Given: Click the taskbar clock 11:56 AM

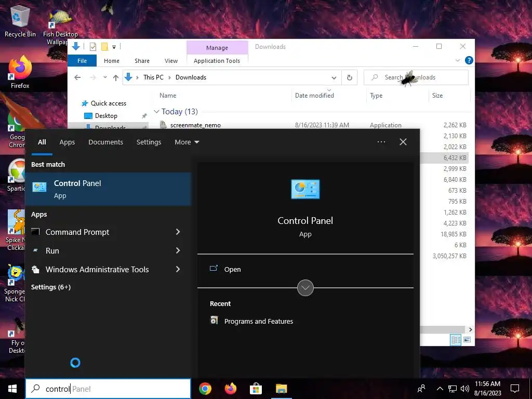Looking at the screenshot, I should (487, 384).
